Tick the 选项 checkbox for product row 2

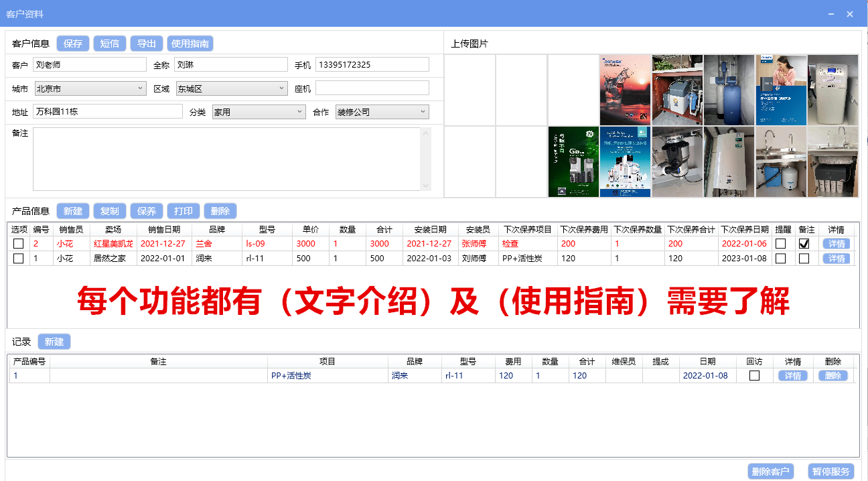(x=19, y=244)
